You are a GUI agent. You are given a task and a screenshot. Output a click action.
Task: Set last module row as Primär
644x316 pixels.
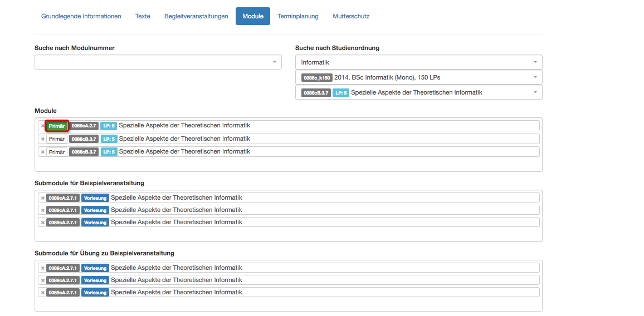tap(57, 152)
